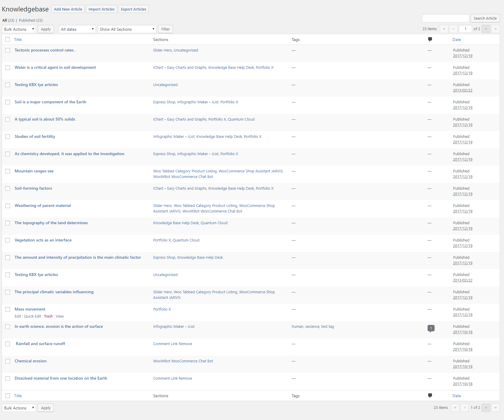Click the 'human' tag link
The height and width of the screenshot is (420, 504).
pyautogui.click(x=298, y=327)
